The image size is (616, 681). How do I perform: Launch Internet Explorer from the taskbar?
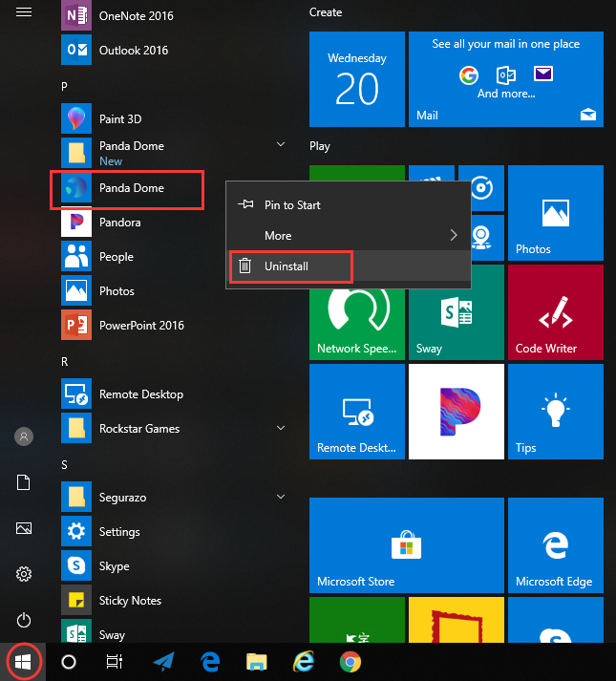(303, 662)
